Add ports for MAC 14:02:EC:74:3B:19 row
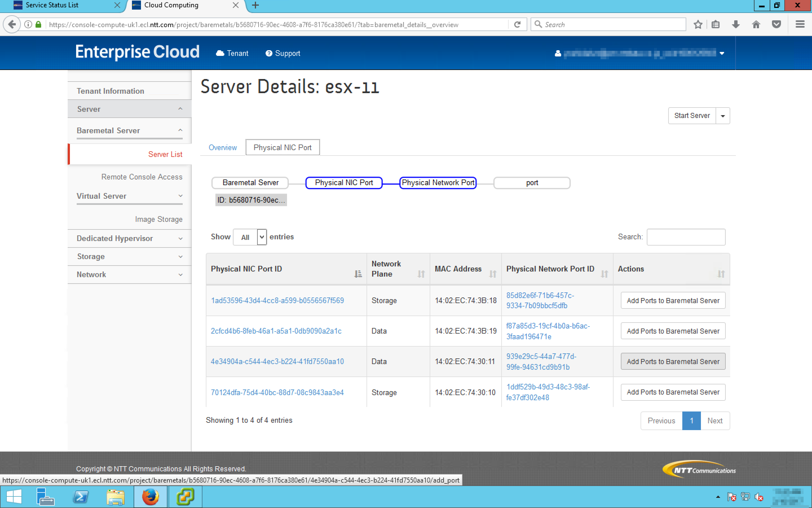Image resolution: width=812 pixels, height=508 pixels. click(x=673, y=331)
